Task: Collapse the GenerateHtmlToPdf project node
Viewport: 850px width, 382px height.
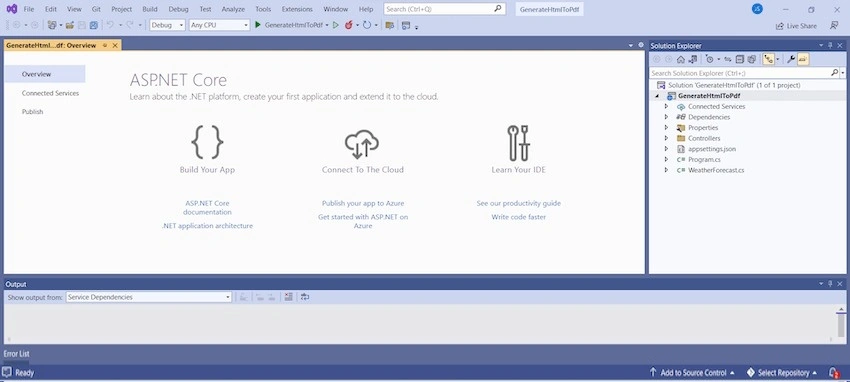Action: [657, 96]
